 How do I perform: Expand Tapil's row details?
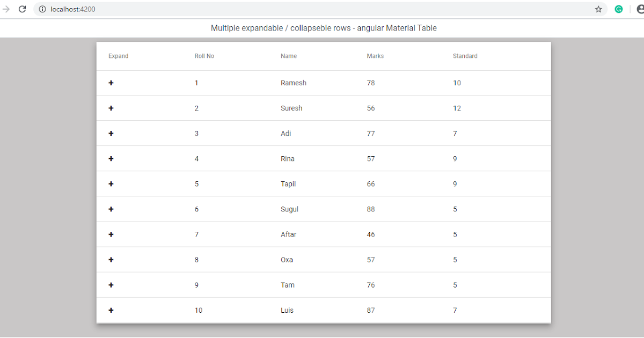(111, 183)
